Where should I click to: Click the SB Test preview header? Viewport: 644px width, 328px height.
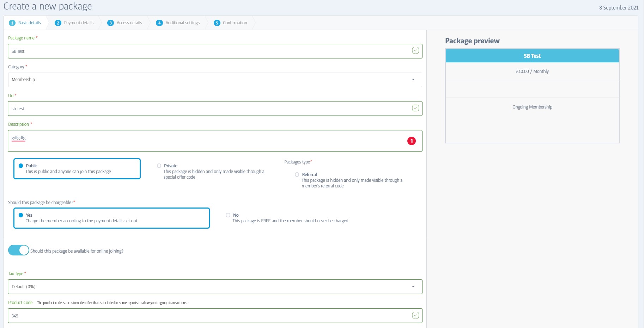pyautogui.click(x=532, y=56)
